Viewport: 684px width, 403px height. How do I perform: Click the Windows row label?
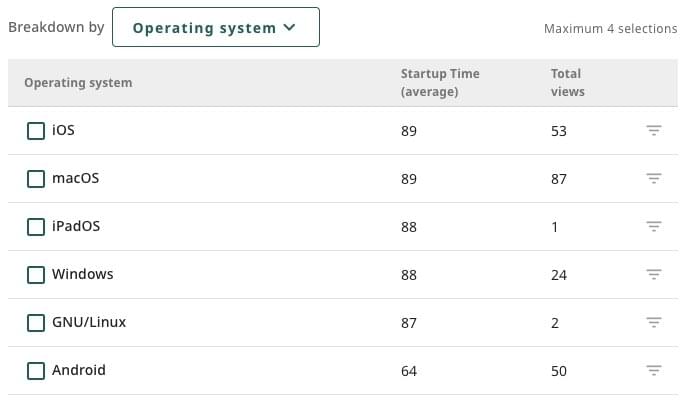click(x=83, y=275)
